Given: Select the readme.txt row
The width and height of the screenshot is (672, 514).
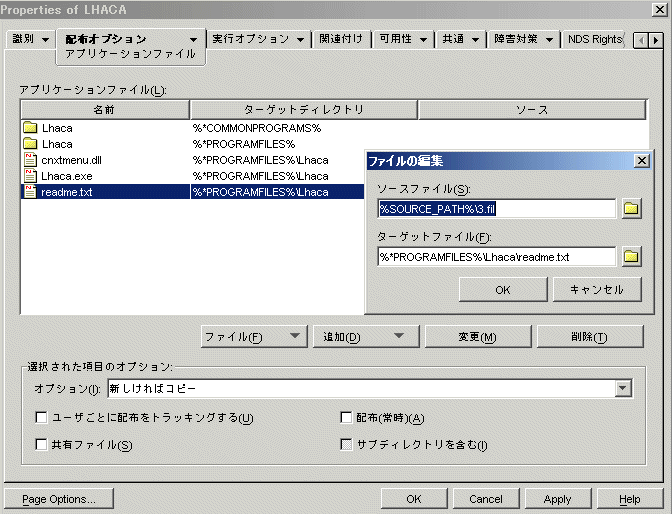Looking at the screenshot, I should 192,192.
